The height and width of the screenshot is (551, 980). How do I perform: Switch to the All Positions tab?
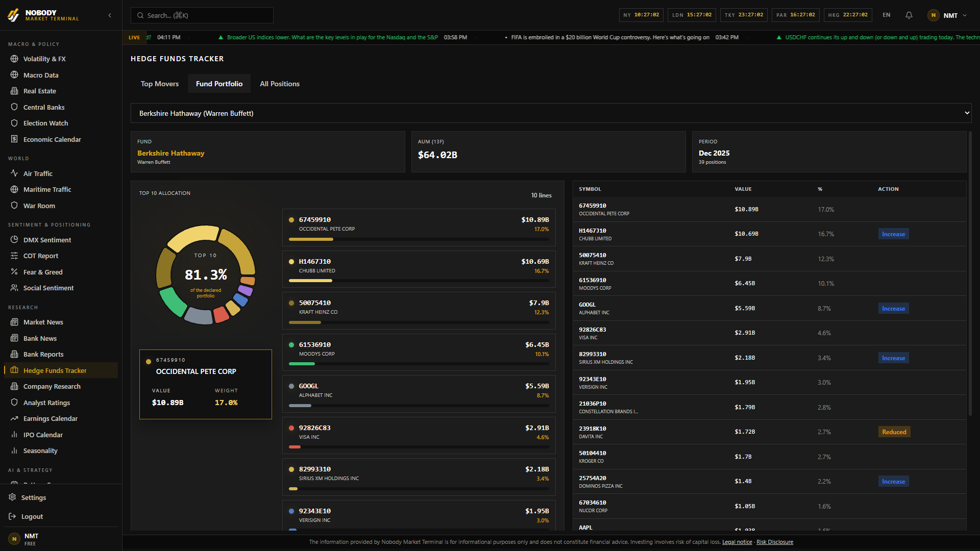coord(280,84)
